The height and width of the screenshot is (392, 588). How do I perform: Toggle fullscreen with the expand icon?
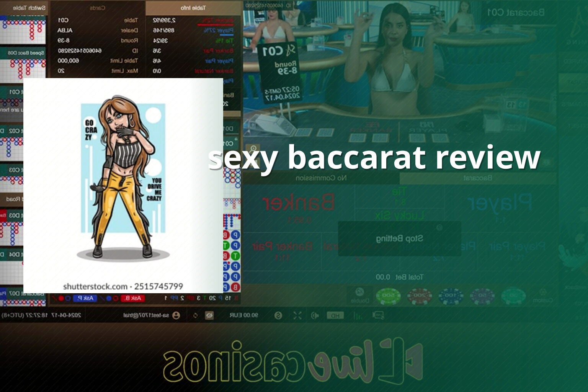(x=297, y=315)
